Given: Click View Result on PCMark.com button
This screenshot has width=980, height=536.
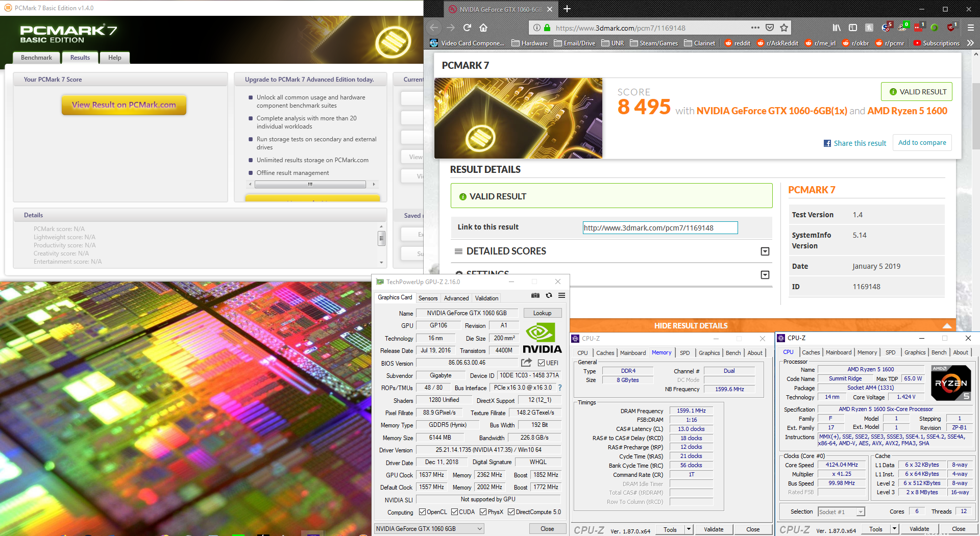Looking at the screenshot, I should click(124, 105).
